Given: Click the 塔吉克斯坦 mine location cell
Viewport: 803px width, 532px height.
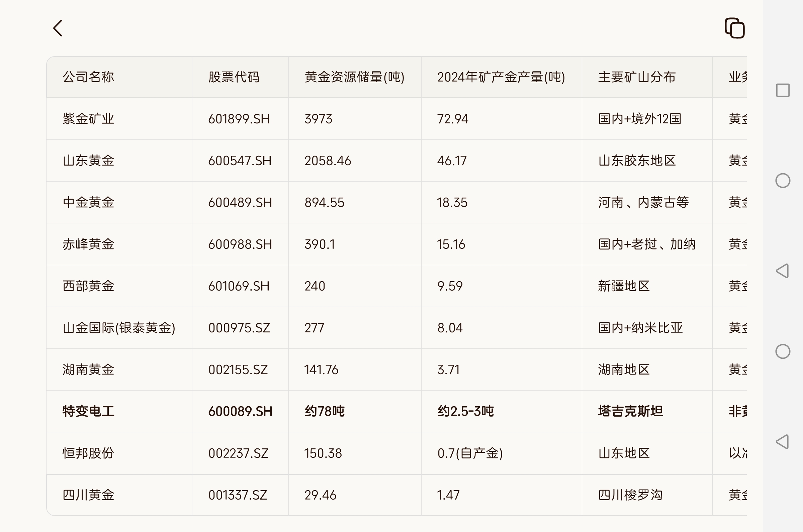Looking at the screenshot, I should click(630, 411).
